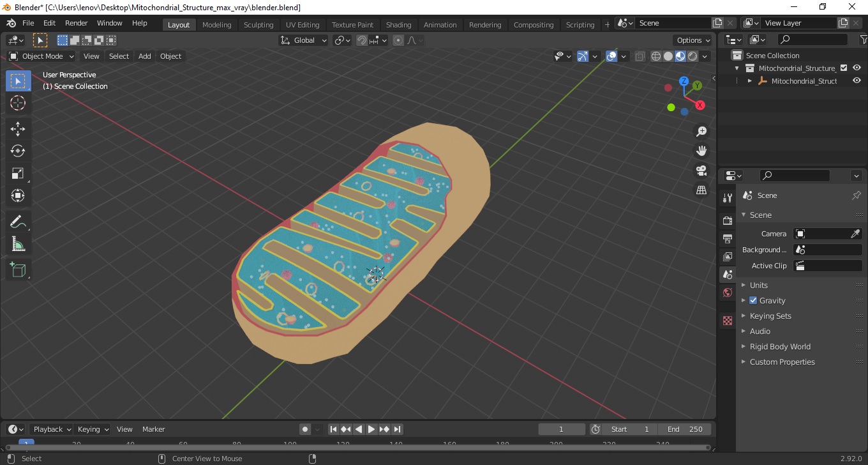Select the Annotate tool

[x=18, y=222]
